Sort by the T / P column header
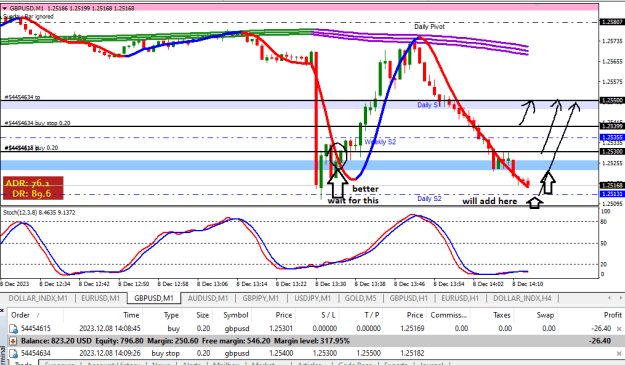The image size is (625, 365). pyautogui.click(x=372, y=315)
